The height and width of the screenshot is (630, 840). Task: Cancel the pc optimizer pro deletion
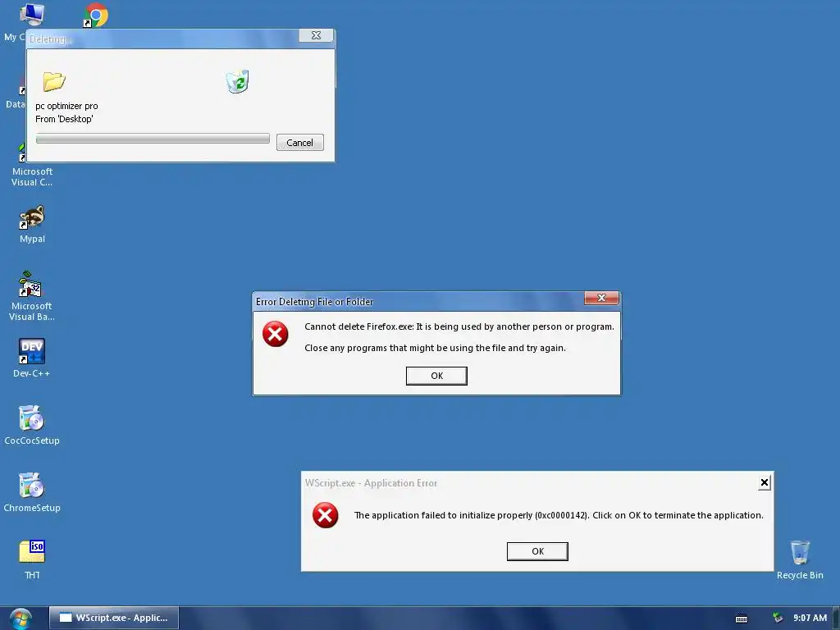click(x=300, y=143)
